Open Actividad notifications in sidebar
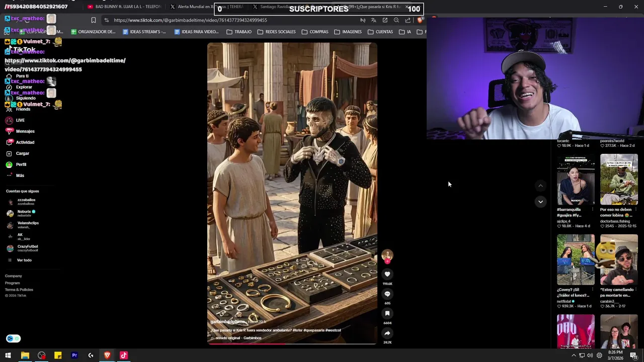 pos(20,142)
